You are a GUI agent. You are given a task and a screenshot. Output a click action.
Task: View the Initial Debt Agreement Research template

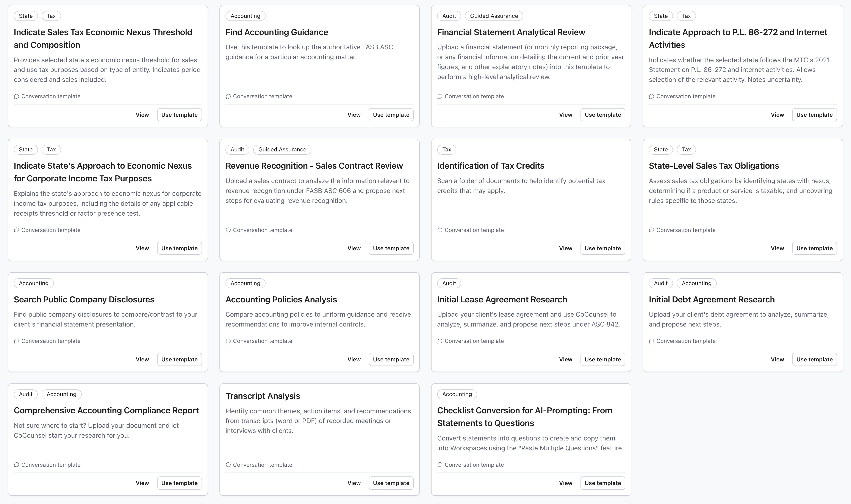pyautogui.click(x=777, y=359)
